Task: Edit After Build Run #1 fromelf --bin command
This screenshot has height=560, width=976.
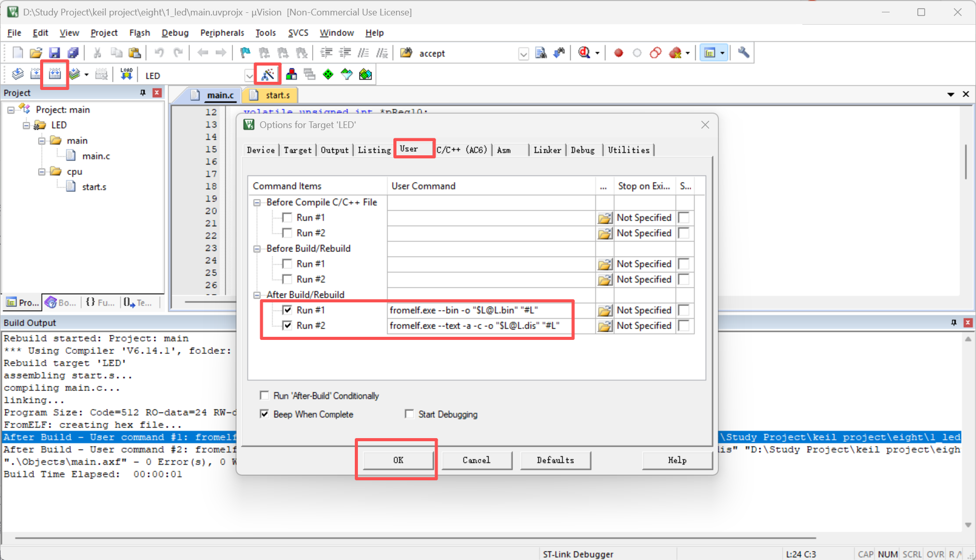Action: [491, 310]
